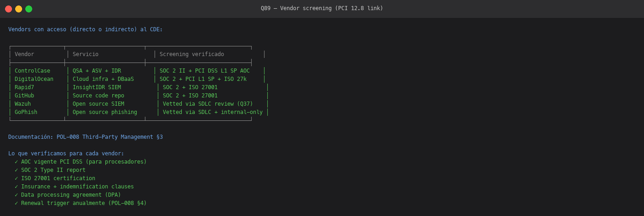This screenshot has width=644, height=216.
Task: Click the yellow minimize window button
Action: (18, 9)
